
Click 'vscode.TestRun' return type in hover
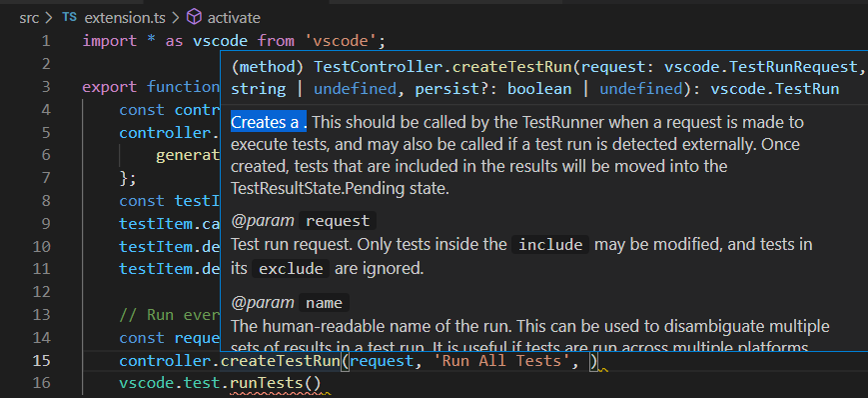[775, 89]
